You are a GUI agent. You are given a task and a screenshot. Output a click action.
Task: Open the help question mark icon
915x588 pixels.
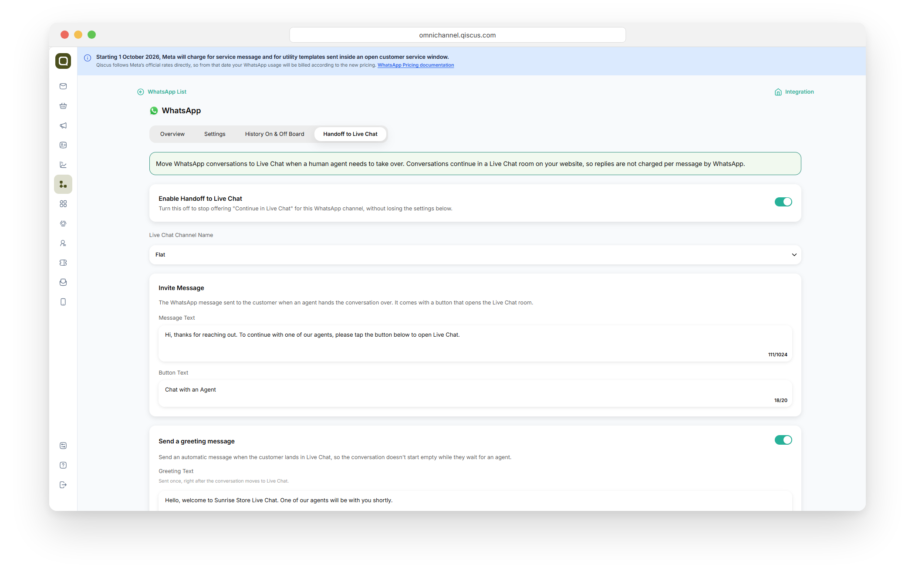[63, 465]
